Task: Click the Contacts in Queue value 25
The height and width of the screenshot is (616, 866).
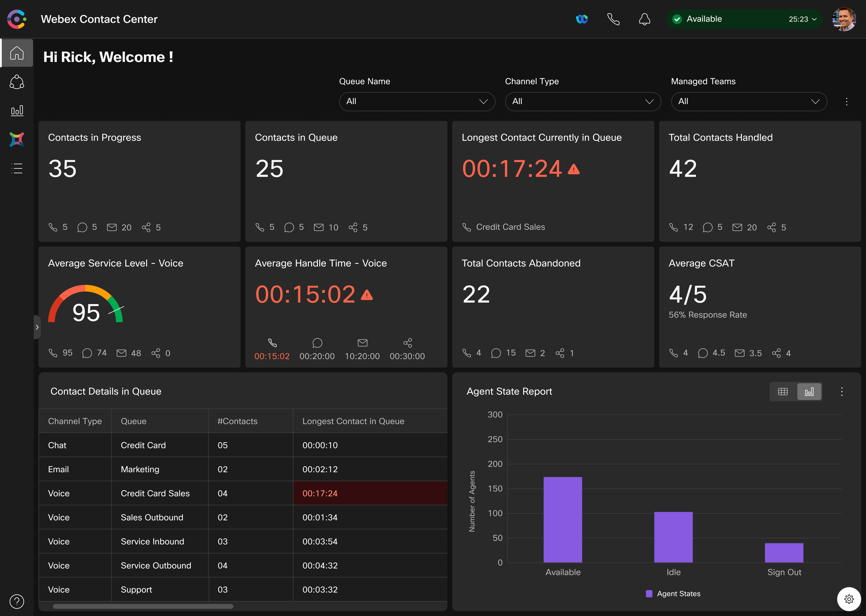Action: (269, 168)
